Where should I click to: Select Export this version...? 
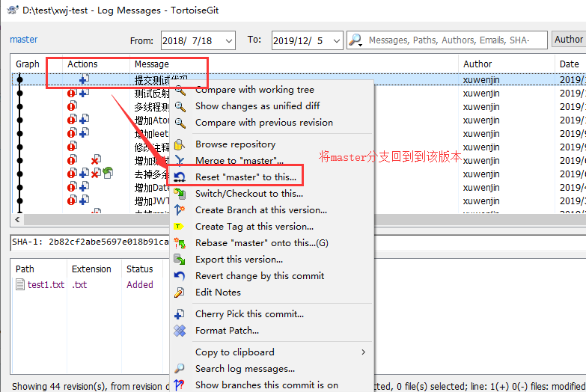tap(239, 260)
